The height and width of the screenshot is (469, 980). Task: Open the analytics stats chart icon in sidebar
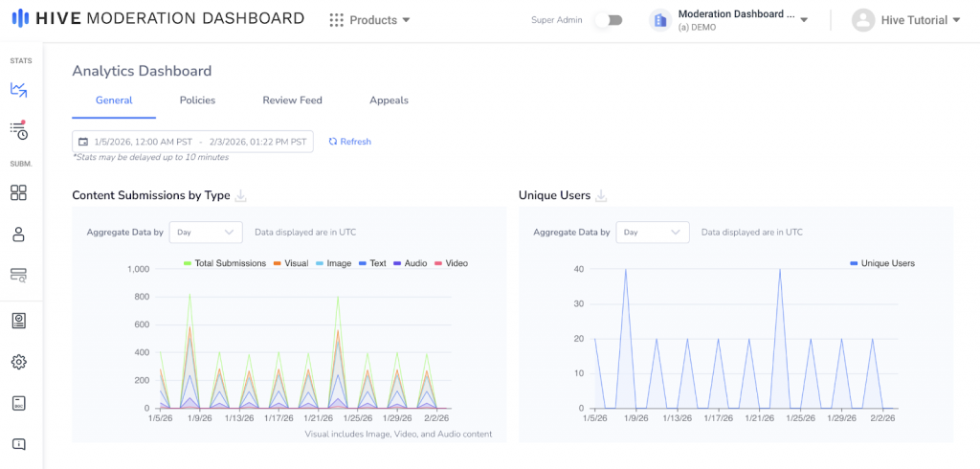[x=19, y=90]
